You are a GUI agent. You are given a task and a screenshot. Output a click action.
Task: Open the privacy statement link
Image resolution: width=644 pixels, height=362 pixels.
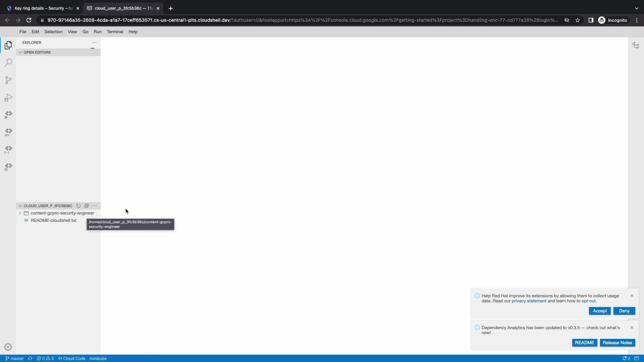pyautogui.click(x=529, y=301)
